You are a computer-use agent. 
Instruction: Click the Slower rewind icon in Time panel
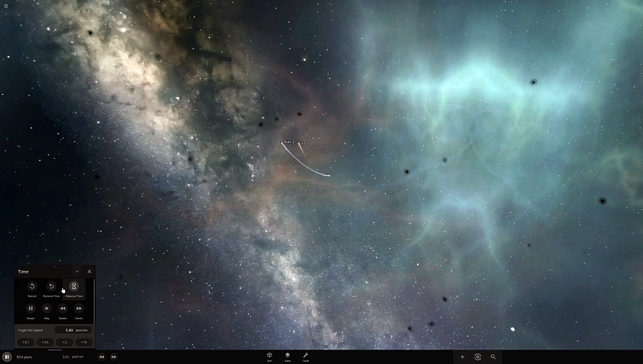coord(63,309)
